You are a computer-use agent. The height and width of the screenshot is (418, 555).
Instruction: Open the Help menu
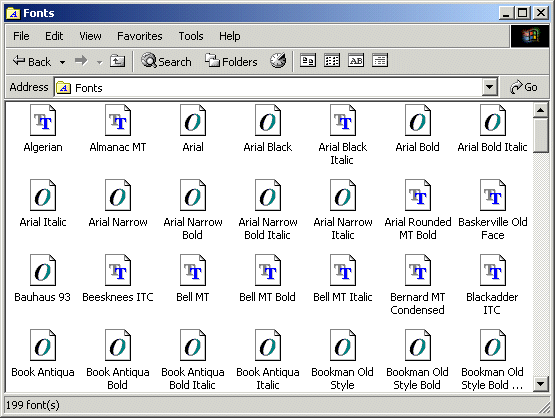[229, 36]
